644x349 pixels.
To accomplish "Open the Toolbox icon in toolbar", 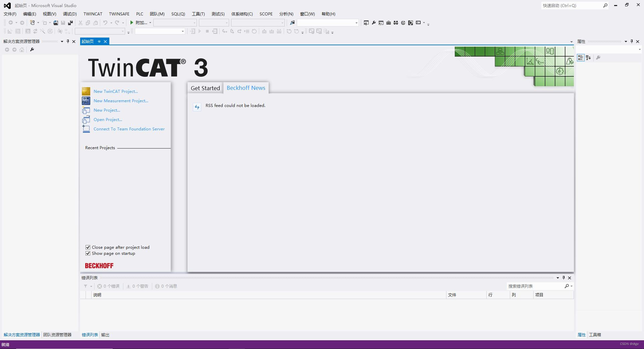I will 388,23.
